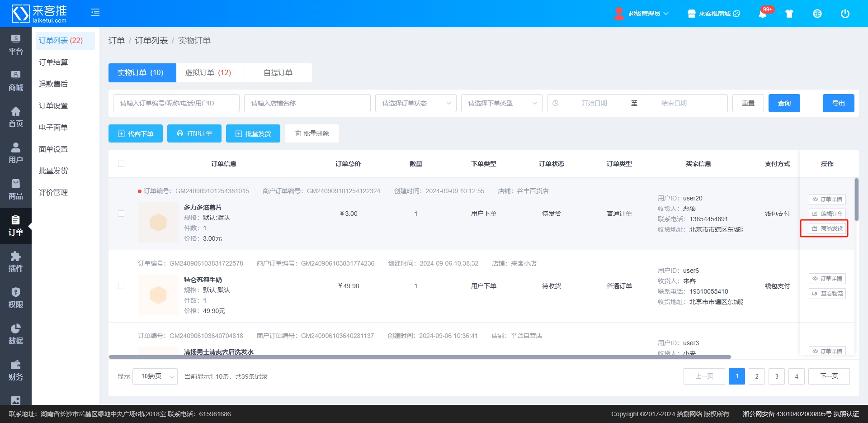Screen dimensions: 868x423
Task: Click the 批量发货 button
Action: point(253,133)
